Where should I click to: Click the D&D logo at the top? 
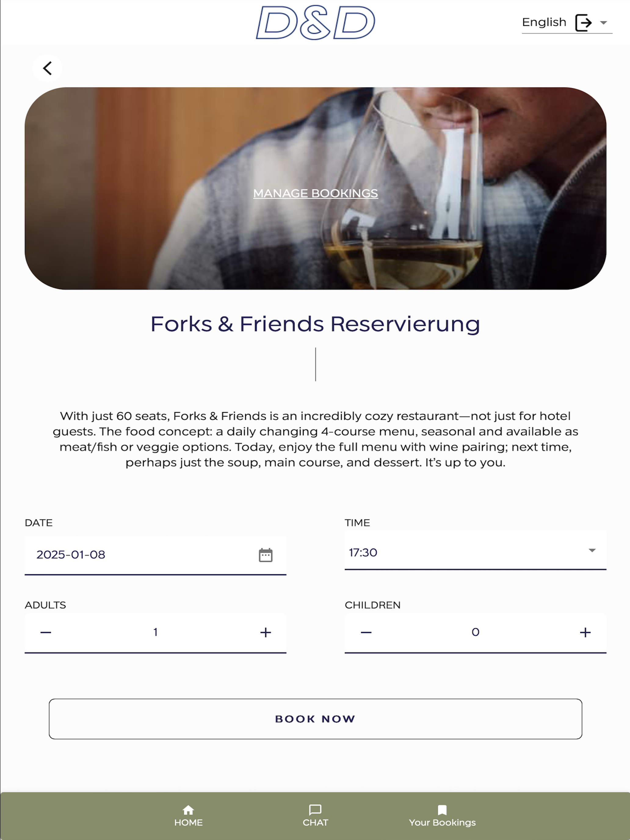coord(315,22)
